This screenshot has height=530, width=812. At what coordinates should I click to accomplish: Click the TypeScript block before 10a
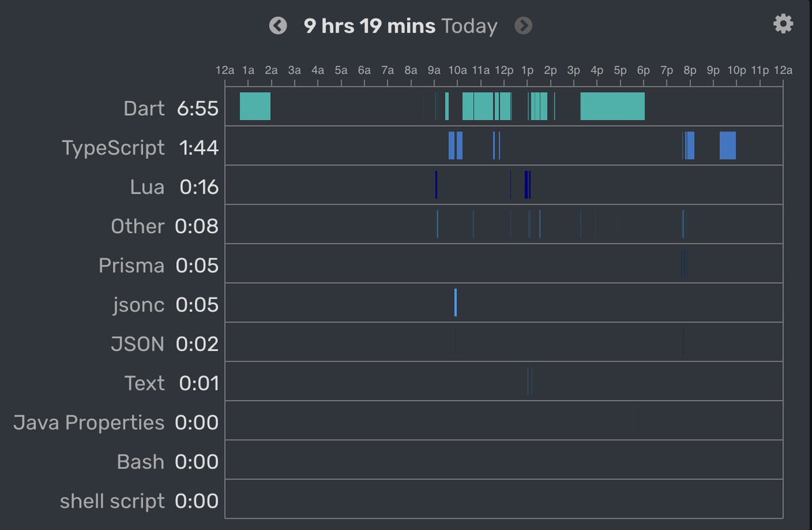pyautogui.click(x=452, y=146)
